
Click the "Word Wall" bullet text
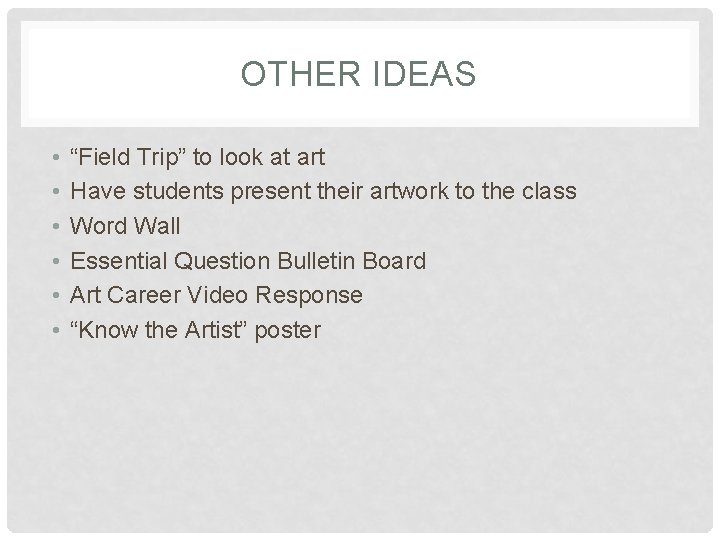coord(126,226)
